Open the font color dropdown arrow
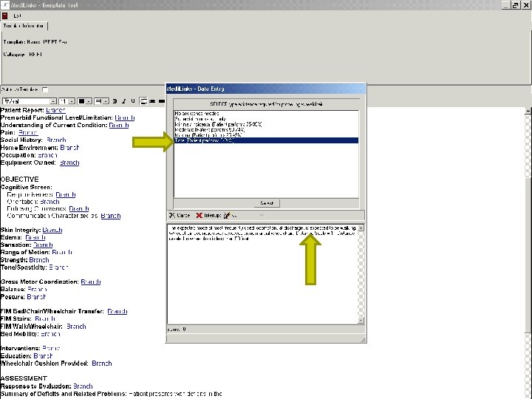Viewport: 532px width, 399px height. click(x=88, y=101)
